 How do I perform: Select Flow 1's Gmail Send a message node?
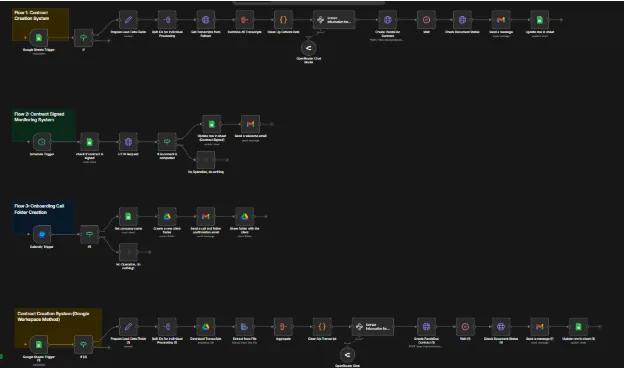coord(501,20)
